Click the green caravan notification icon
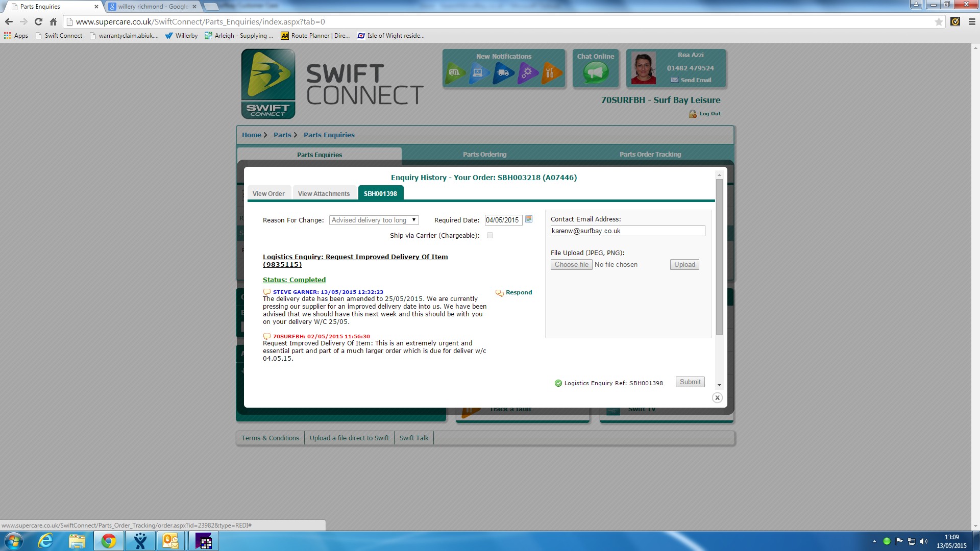The image size is (980, 551). point(454,72)
